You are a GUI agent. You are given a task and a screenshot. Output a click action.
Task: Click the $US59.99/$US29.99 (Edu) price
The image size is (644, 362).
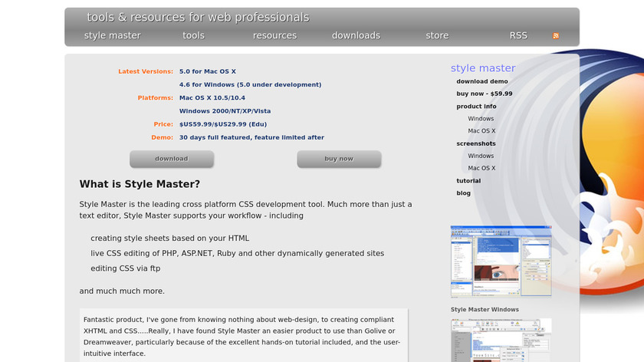click(x=223, y=124)
